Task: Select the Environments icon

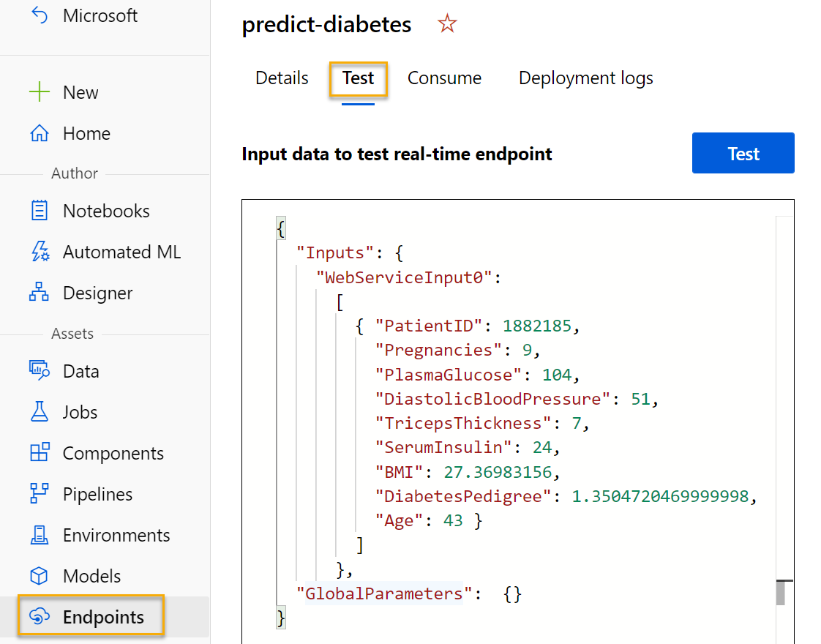Action: point(39,535)
